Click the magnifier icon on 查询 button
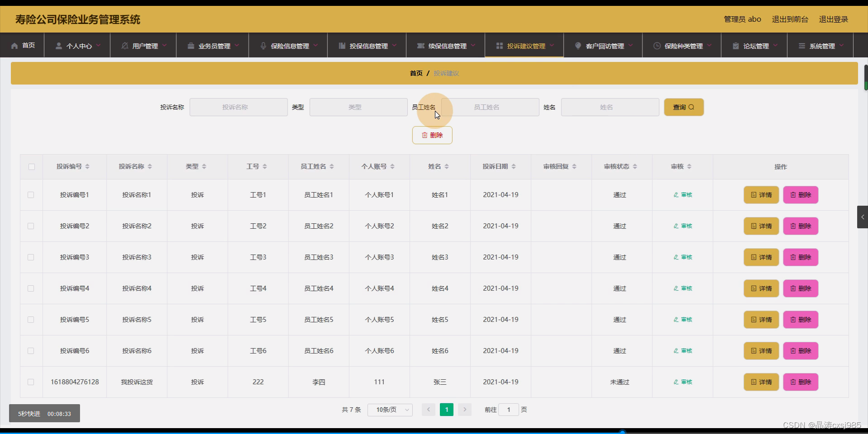Screen dimensions: 868x434 tap(691, 107)
